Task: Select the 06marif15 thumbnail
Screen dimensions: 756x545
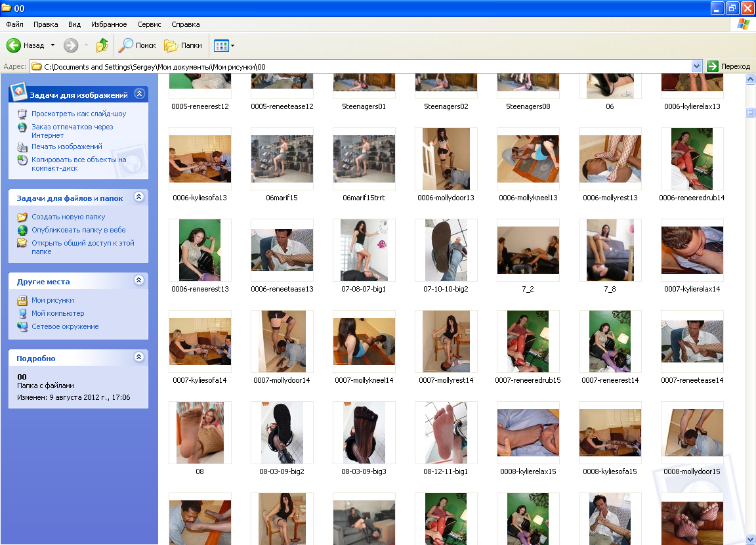Action: point(282,159)
